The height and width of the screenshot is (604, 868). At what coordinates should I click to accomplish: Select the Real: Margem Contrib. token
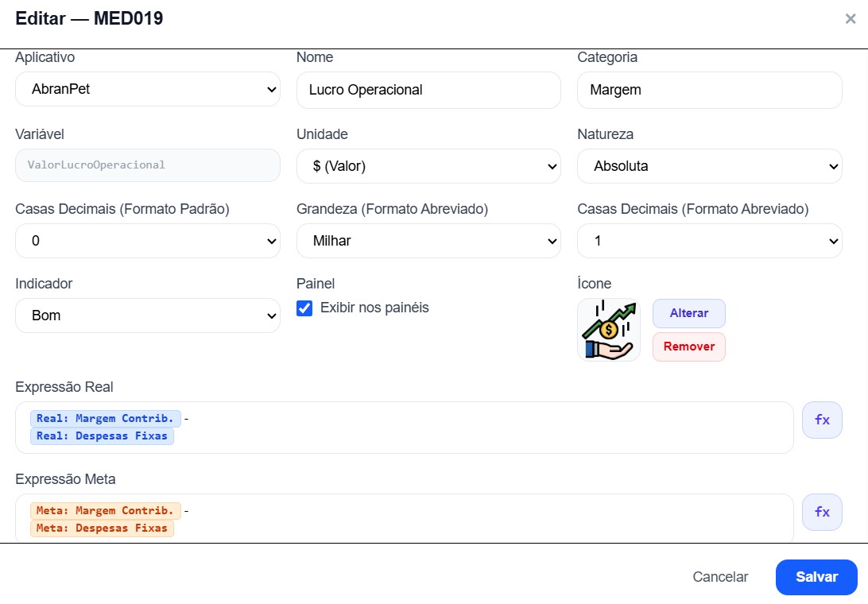pyautogui.click(x=105, y=419)
